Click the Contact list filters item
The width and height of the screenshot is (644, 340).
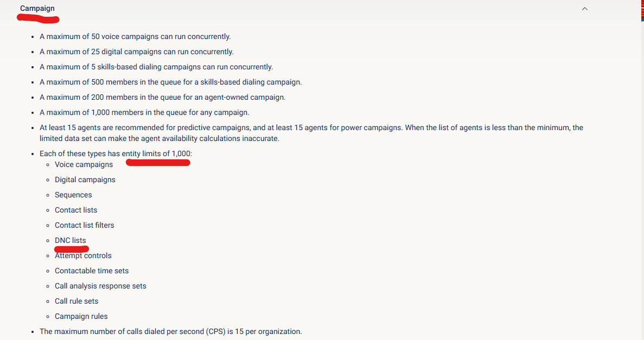[x=85, y=225]
